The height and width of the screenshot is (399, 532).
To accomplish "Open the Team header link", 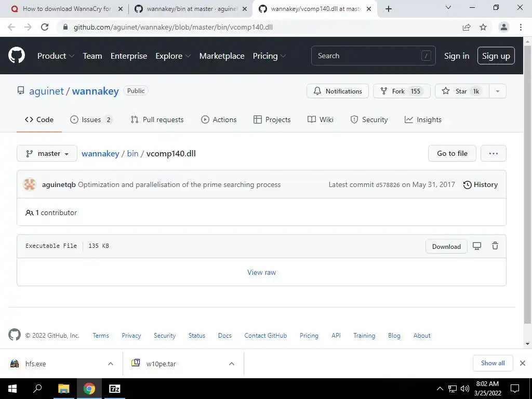I will (x=92, y=56).
